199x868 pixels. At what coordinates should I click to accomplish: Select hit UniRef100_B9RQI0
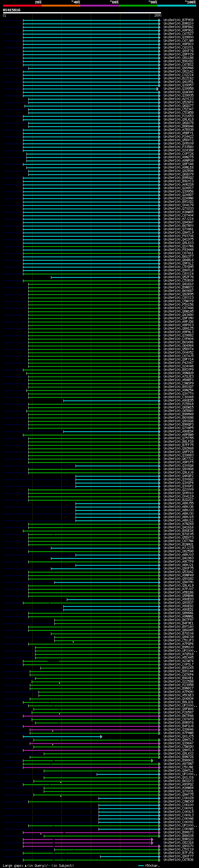pyautogui.click(x=178, y=24)
